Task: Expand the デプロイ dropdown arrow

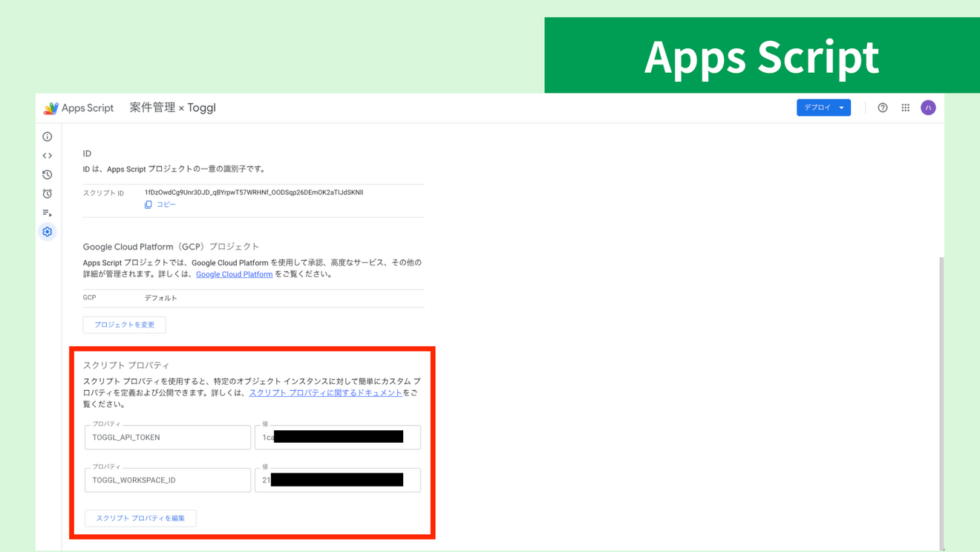Action: [842, 108]
